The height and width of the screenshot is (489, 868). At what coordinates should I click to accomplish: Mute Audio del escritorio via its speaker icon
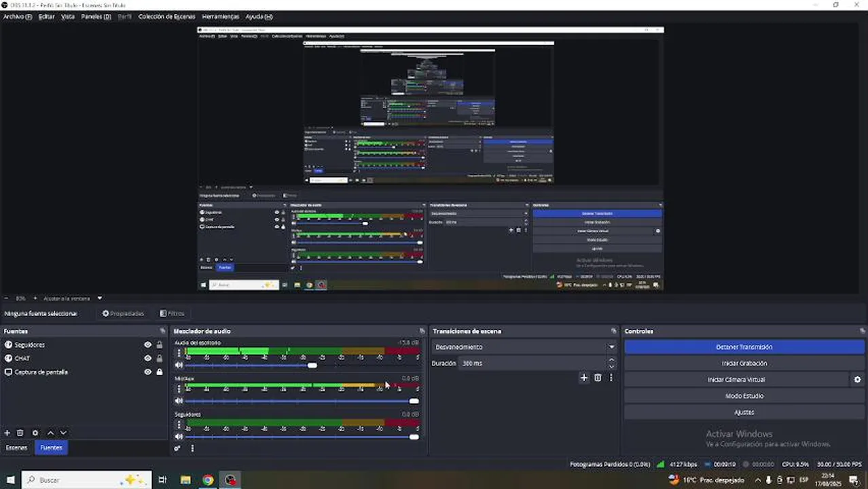(179, 365)
